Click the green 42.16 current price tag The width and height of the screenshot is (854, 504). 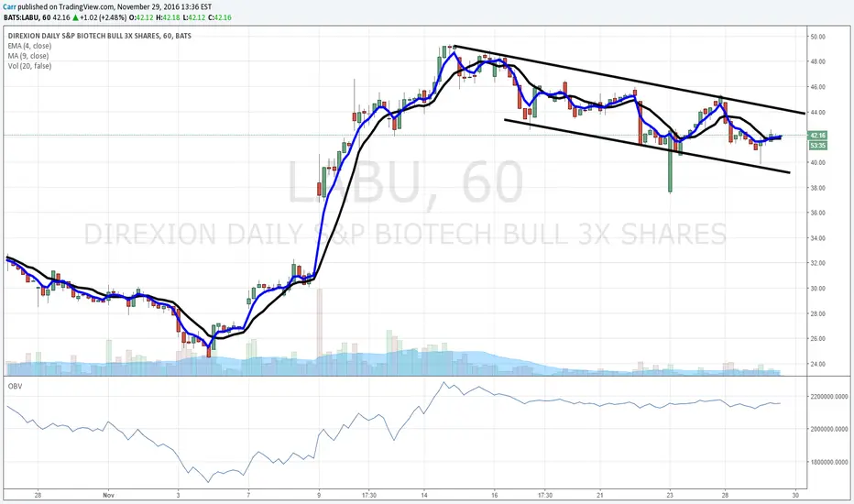point(817,135)
